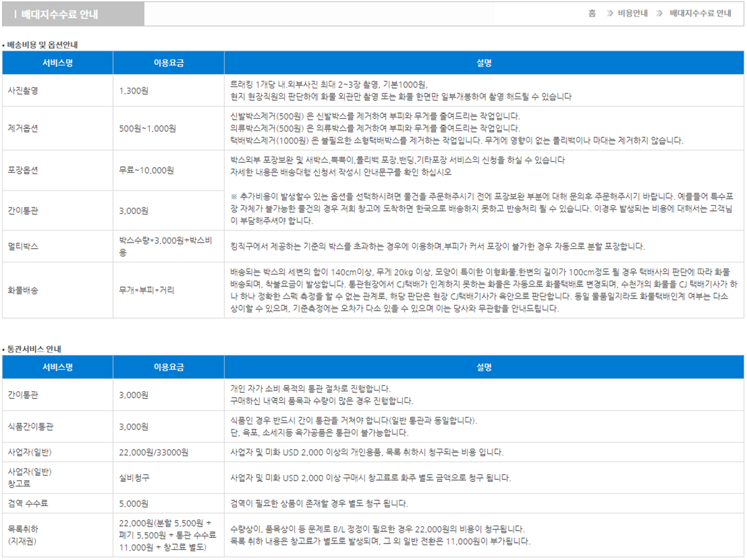Select the 사진촬영 service name cell
Viewport: 747px width, 560px height.
[23, 91]
